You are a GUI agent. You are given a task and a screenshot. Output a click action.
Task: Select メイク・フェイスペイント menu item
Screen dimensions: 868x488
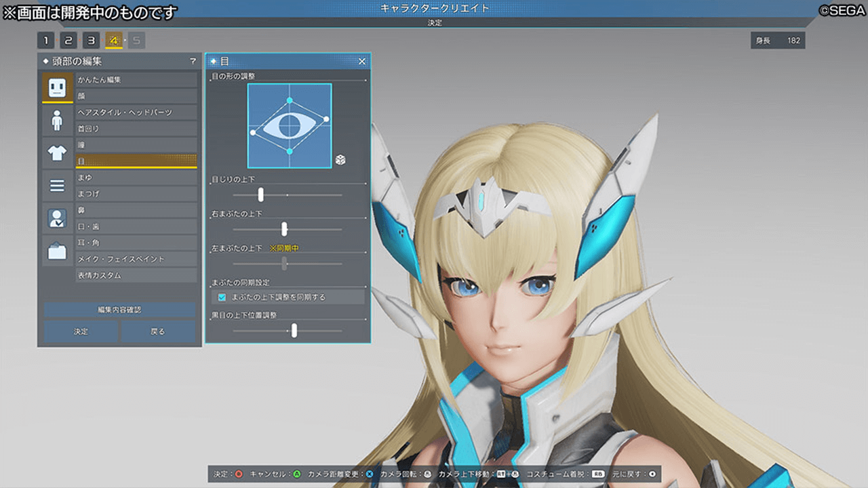click(x=136, y=259)
